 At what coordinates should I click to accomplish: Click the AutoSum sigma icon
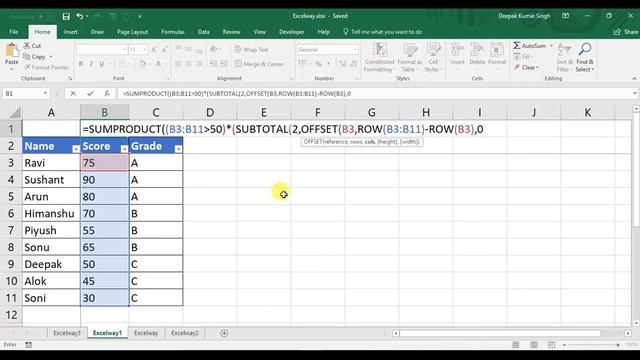click(x=517, y=45)
